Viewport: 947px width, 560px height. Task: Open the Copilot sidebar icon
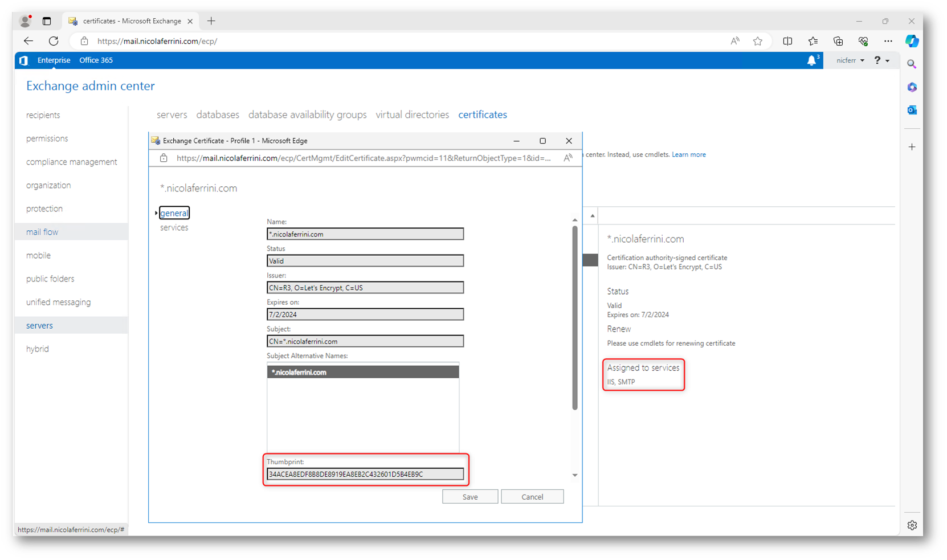912,41
